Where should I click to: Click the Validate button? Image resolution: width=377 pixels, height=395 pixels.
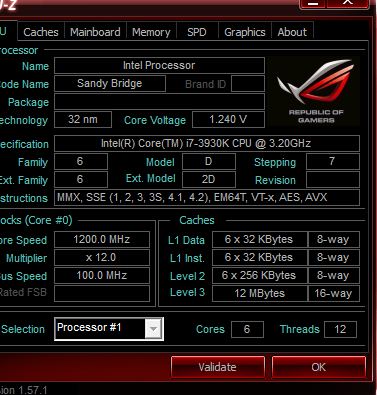coord(218,367)
